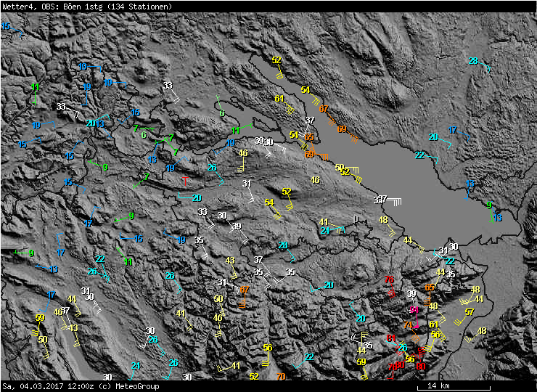Viewport: 537px width, 392px height.
Task: Click the white 39 directly above pink 94
Action: (x=411, y=293)
